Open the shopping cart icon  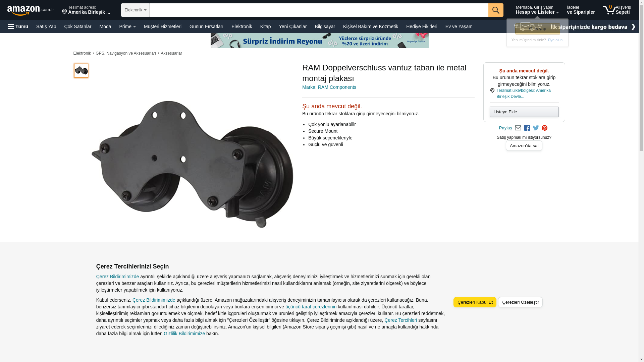click(616, 10)
